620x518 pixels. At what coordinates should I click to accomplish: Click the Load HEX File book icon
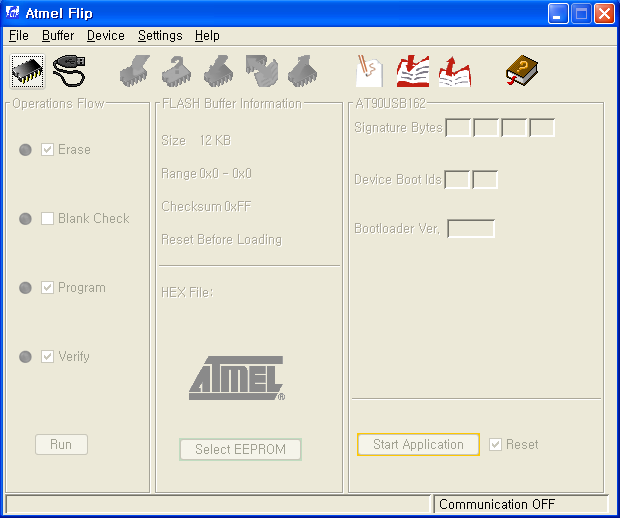tap(413, 71)
